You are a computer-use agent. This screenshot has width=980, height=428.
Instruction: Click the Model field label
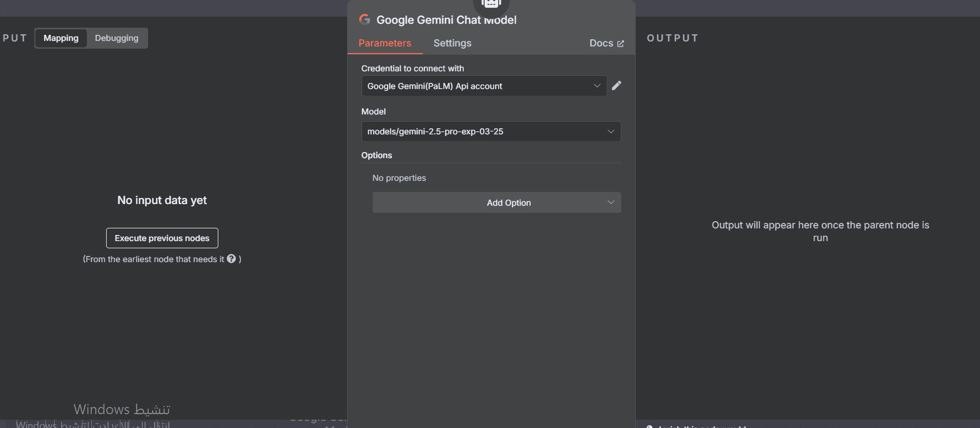(x=374, y=112)
